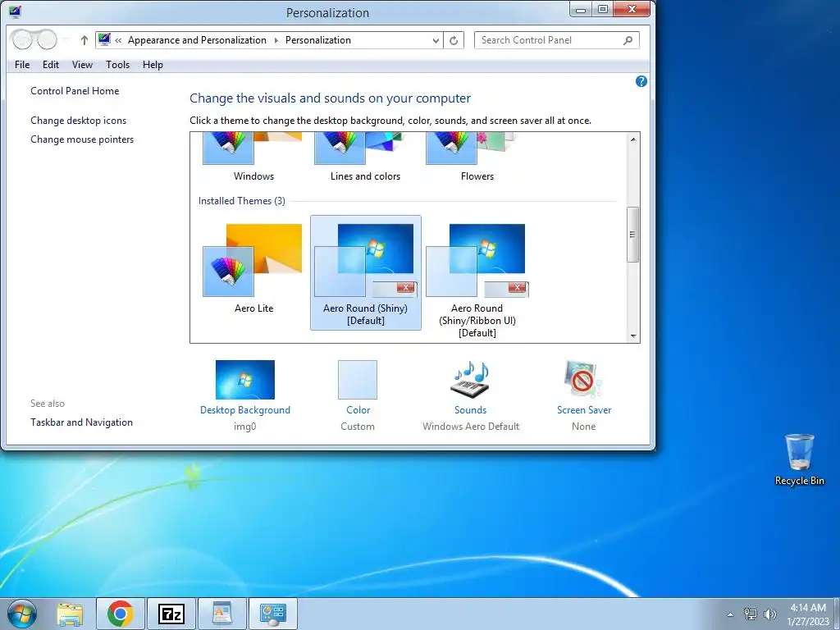Switch to the Control Panel taskbar button

coord(272,614)
